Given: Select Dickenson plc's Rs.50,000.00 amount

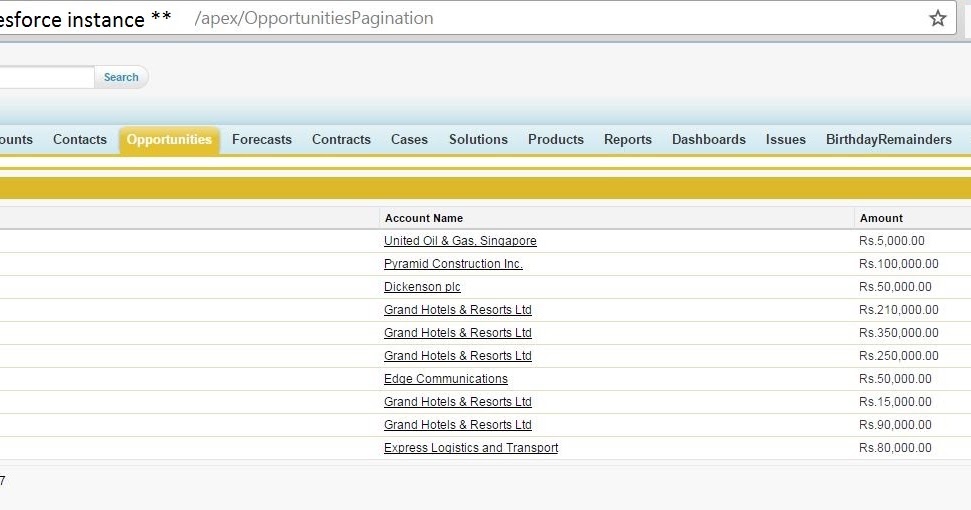Looking at the screenshot, I should tap(895, 287).
